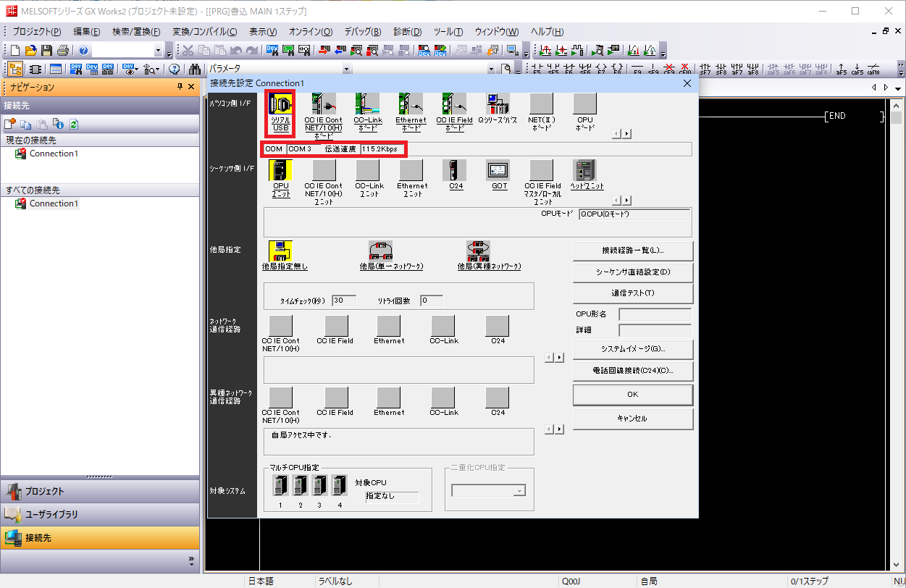Select the ヘッドユニット sequencer-side icon
Image resolution: width=906 pixels, height=588 pixels.
click(585, 169)
